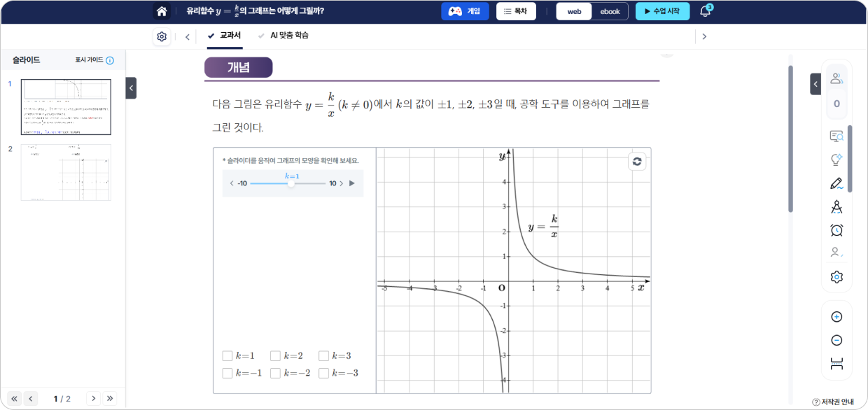
Task: Open the settings gear beside the tabs
Action: point(162,36)
